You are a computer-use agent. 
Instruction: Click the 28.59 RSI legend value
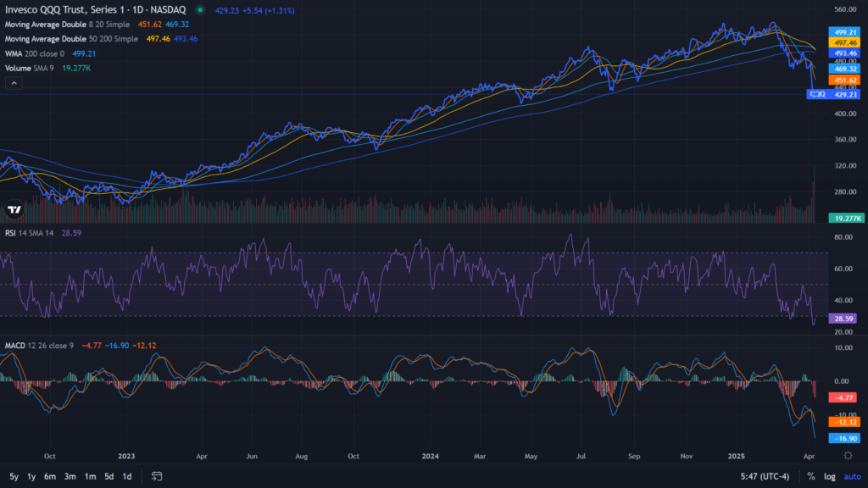tap(71, 233)
